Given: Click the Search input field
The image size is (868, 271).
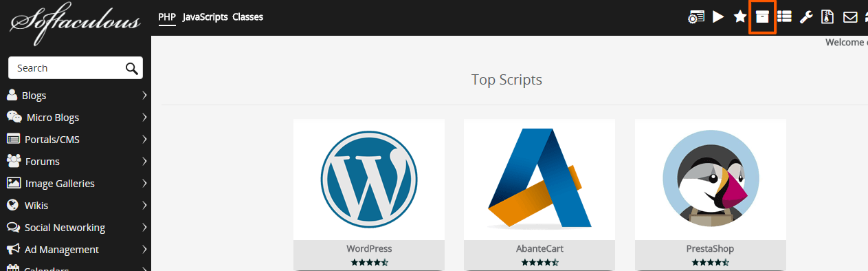Looking at the screenshot, I should click(x=76, y=68).
